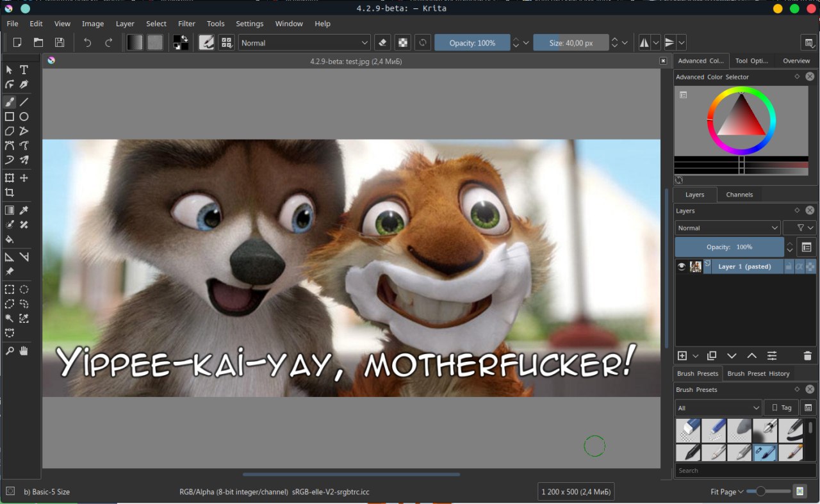820x504 pixels.
Task: Open the Settings menu
Action: [x=249, y=24]
